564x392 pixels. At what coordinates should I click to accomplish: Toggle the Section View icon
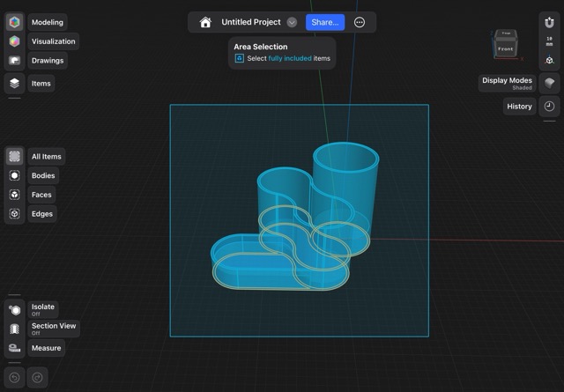click(x=14, y=329)
